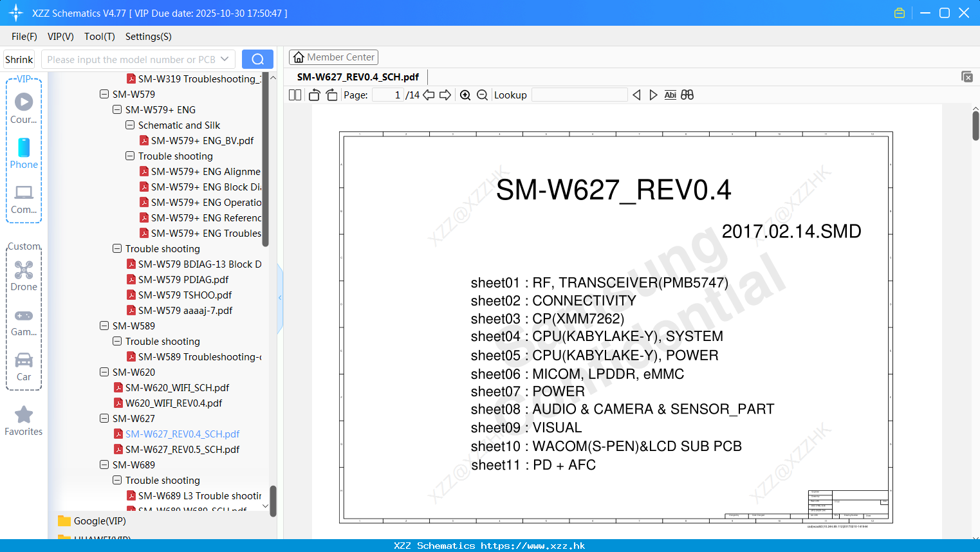Open the Tool(T) menu
The width and height of the screenshot is (980, 552).
100,37
